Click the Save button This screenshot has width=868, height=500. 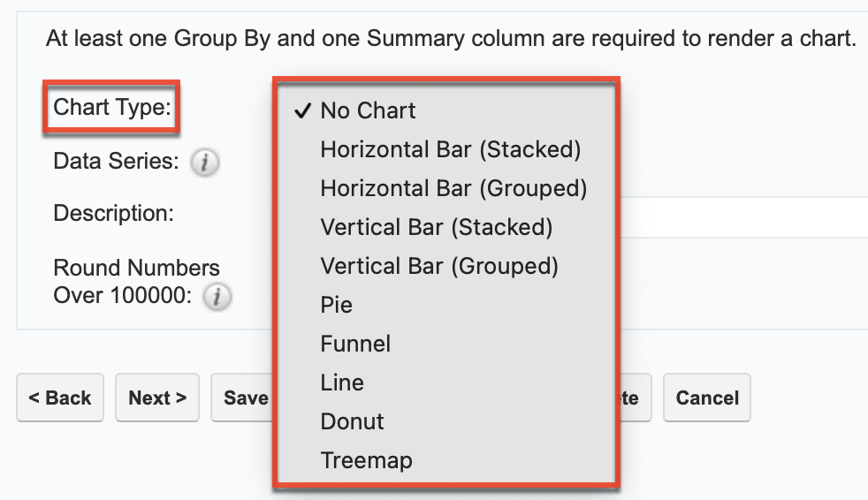242,398
